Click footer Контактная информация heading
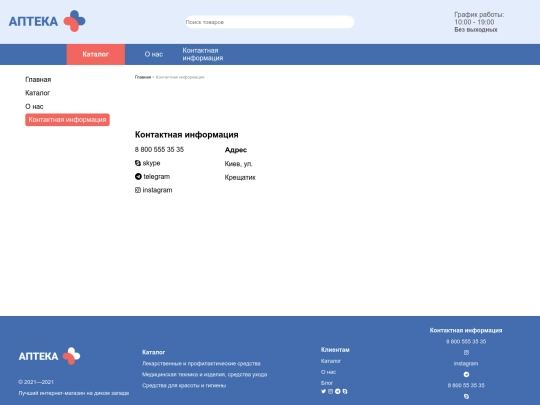This screenshot has height=405, width=540. click(x=466, y=330)
